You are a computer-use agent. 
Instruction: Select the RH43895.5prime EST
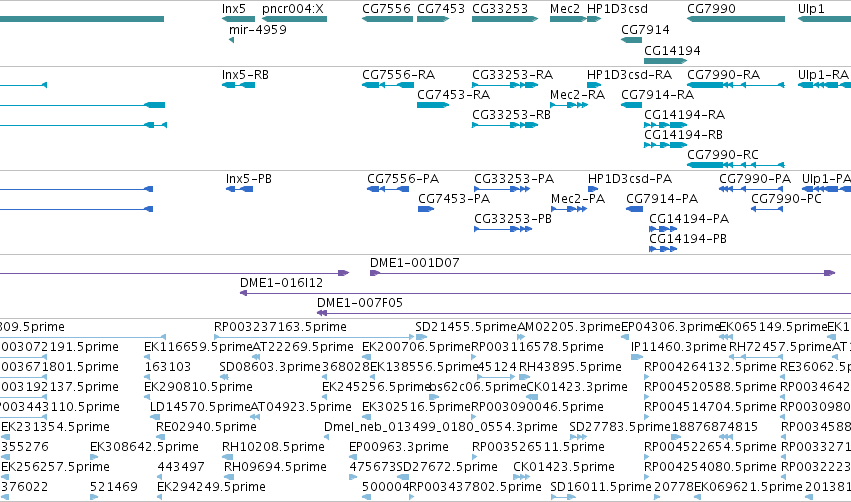[x=524, y=377]
